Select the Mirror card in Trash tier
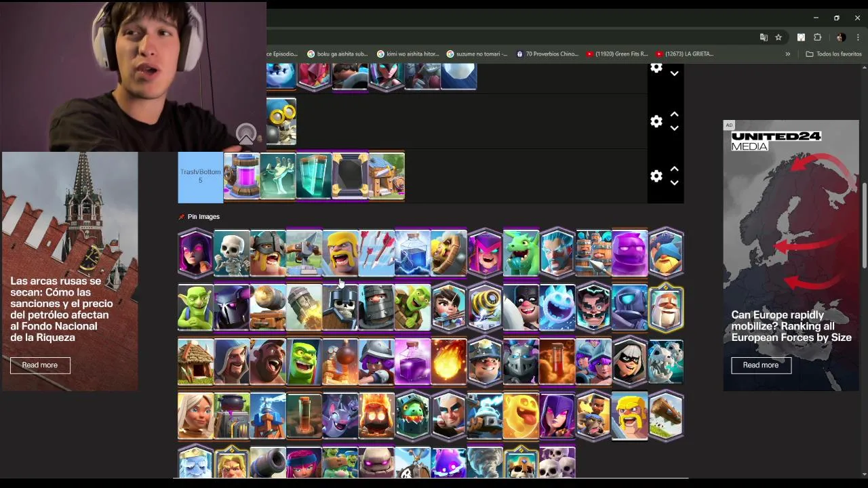This screenshot has width=868, height=488. (350, 176)
